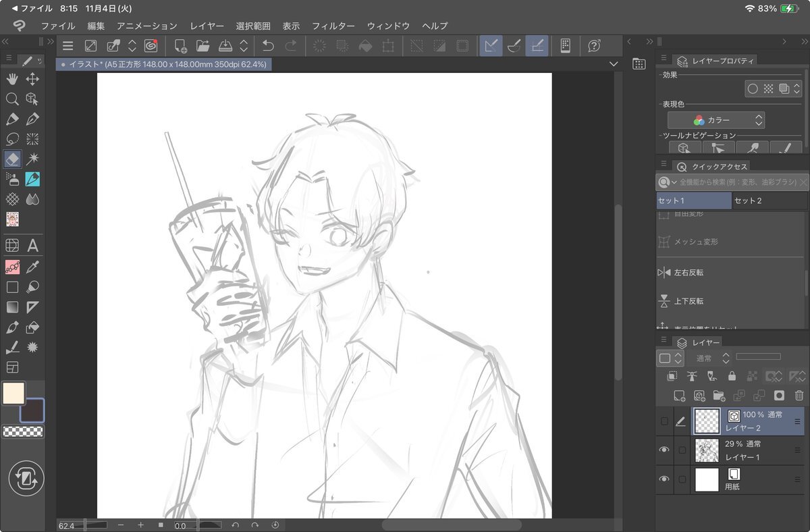Image resolution: width=810 pixels, height=532 pixels.
Task: Hide レイヤー 1 using its eye icon
Action: [x=664, y=450]
